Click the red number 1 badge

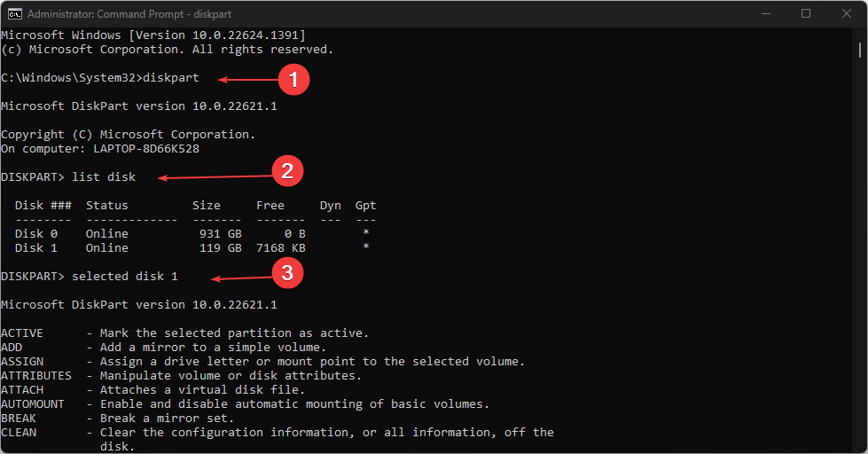[293, 79]
